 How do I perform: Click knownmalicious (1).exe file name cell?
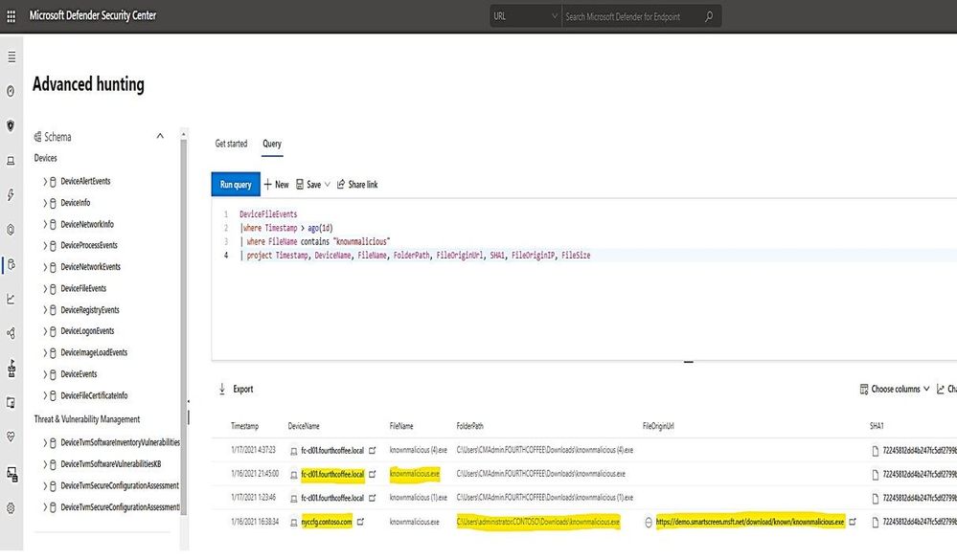tap(418, 498)
